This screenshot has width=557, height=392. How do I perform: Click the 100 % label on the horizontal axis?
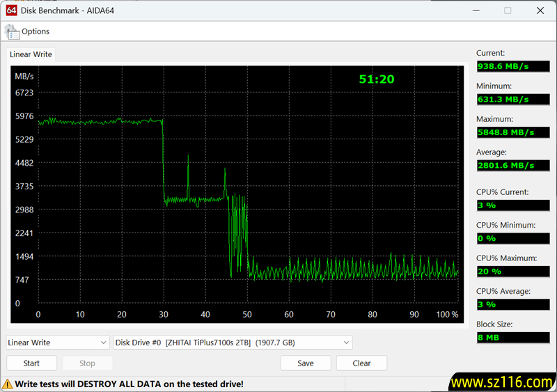coord(447,315)
